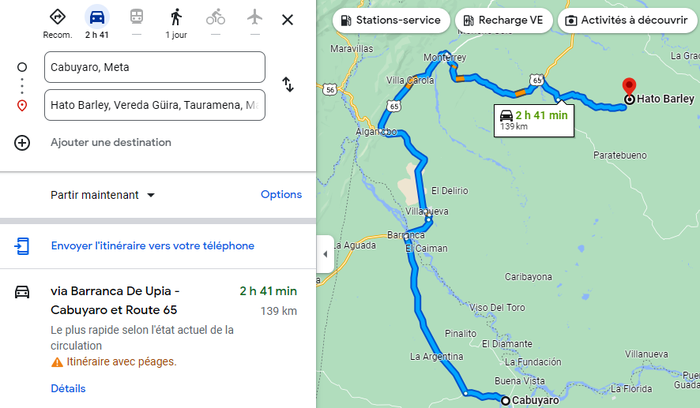This screenshot has height=408, width=700.
Task: Select cycling travel mode
Action: [216, 17]
